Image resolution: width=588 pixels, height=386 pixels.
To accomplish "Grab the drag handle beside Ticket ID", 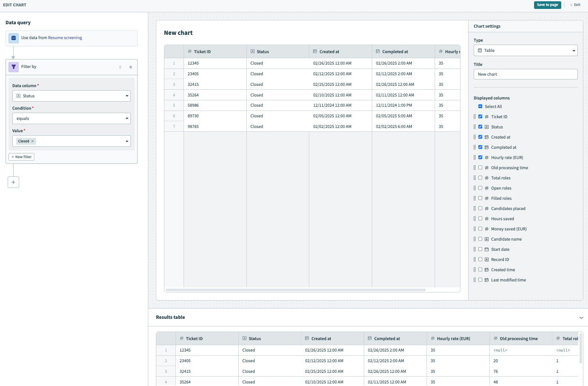I will pyautogui.click(x=475, y=116).
